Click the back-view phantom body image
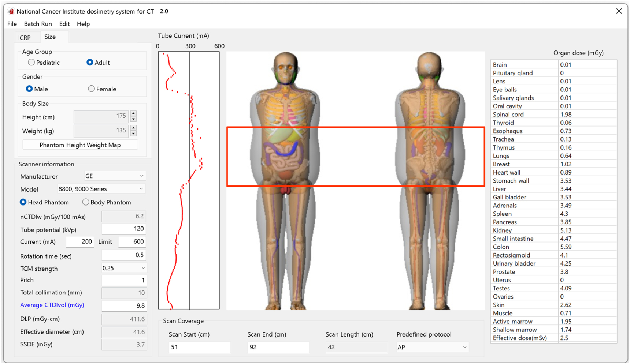 (429, 180)
